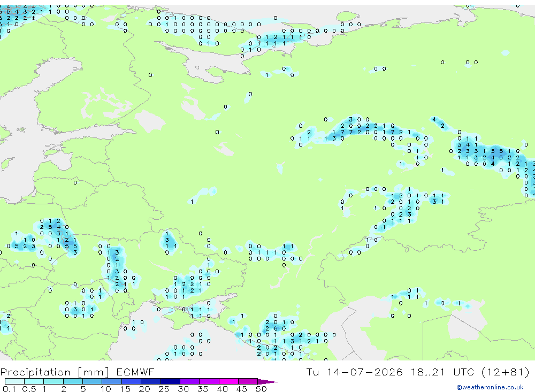Select the lightest 0.1–0.5 mm legend swatch

pos(14,381)
